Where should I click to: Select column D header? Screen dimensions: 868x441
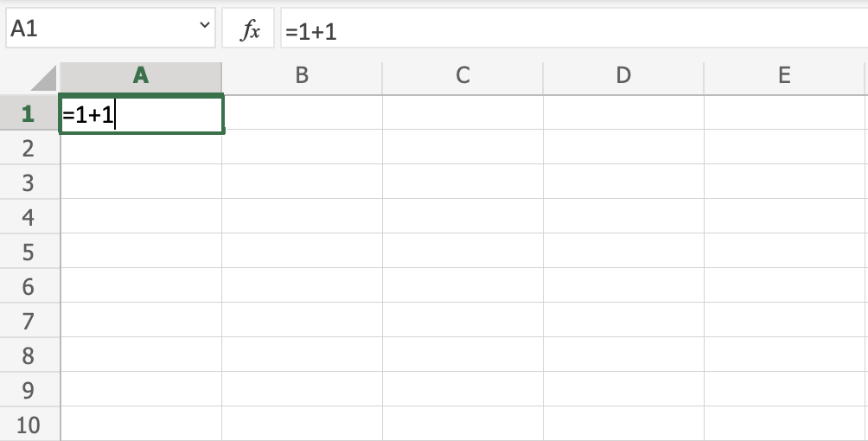[x=623, y=76]
